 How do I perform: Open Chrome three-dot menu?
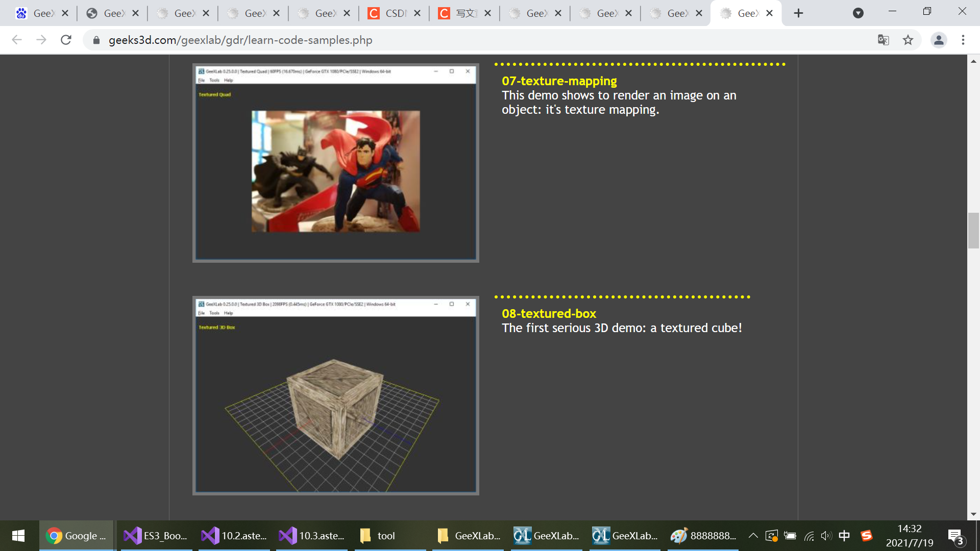(963, 40)
